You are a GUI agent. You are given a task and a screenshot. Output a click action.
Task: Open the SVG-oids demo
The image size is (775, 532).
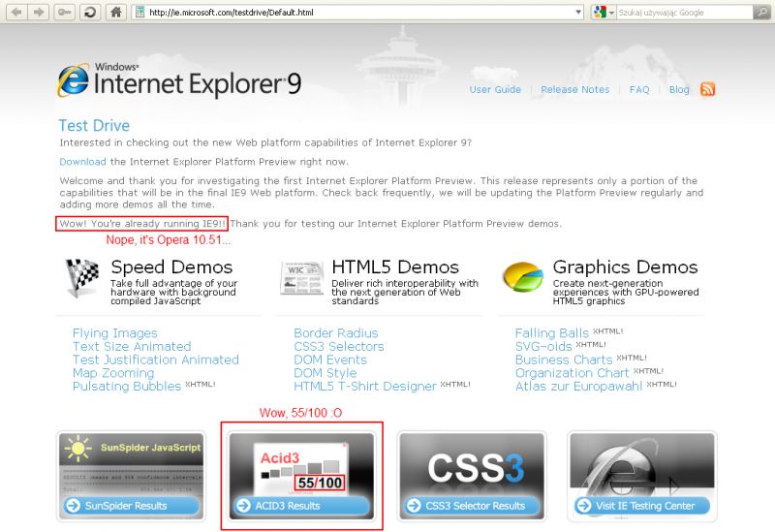[x=543, y=347]
